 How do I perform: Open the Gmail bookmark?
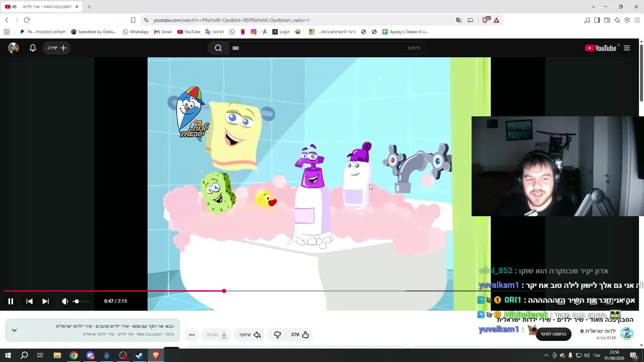163,32
